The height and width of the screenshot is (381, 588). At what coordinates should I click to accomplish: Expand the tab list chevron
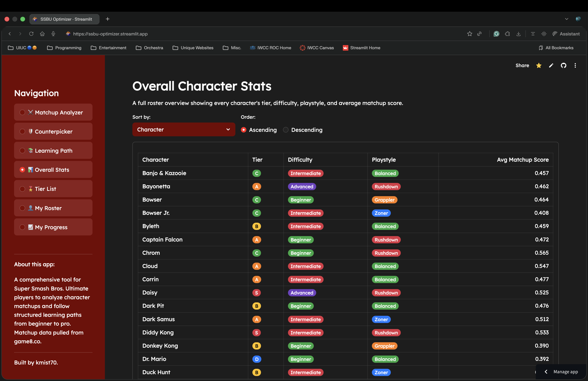(567, 19)
